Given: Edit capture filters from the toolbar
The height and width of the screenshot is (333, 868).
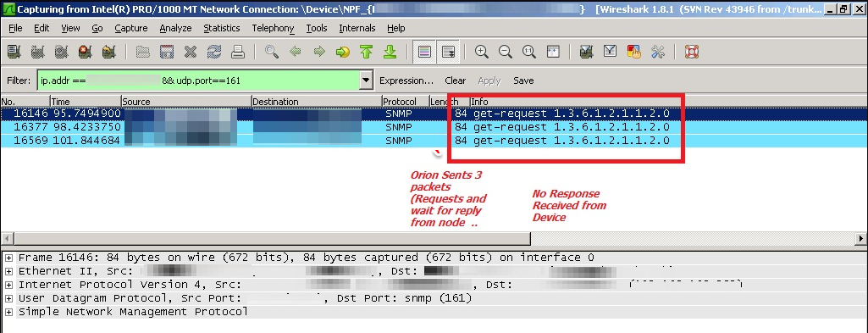Looking at the screenshot, I should 586,52.
